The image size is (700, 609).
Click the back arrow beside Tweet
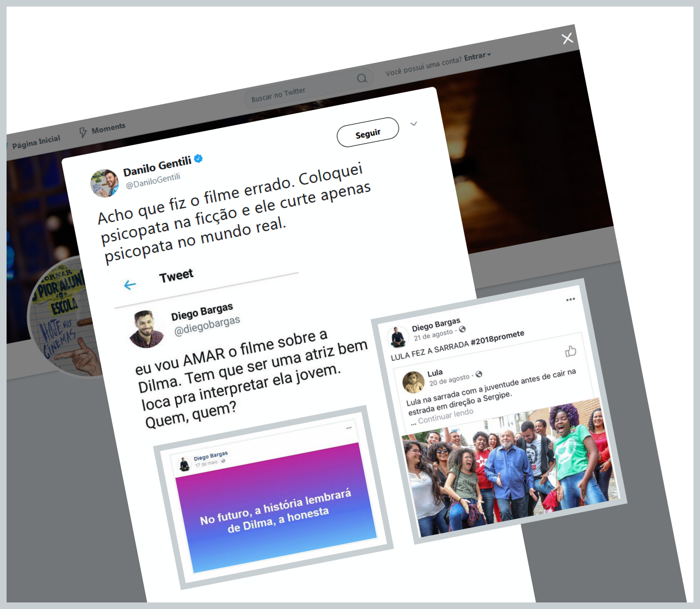pyautogui.click(x=130, y=285)
